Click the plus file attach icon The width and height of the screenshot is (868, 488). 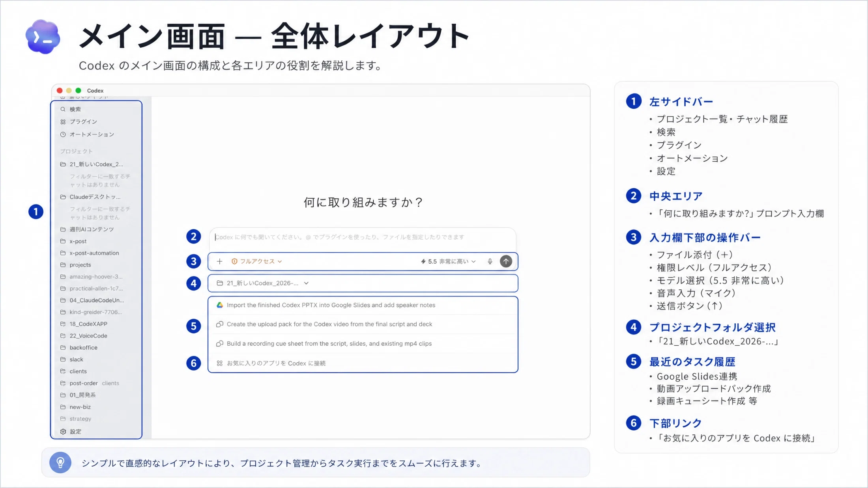point(220,261)
